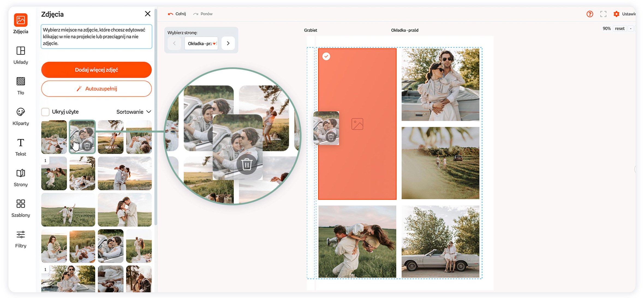Expand the Sortowanie dropdown
Screen dimensions: 644x298
134,112
